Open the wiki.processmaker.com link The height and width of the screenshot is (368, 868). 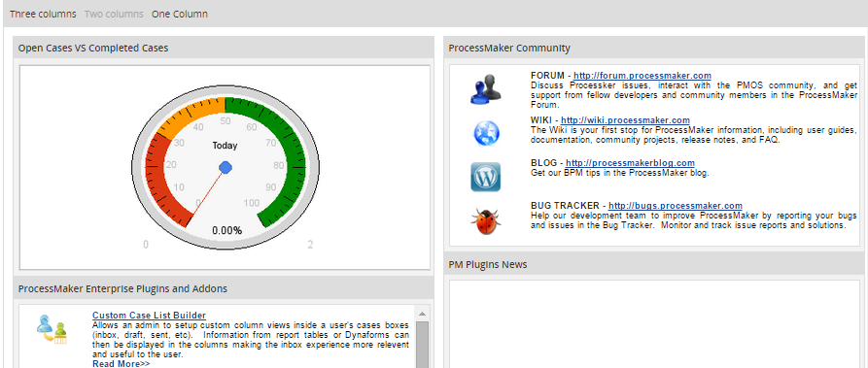tap(626, 120)
